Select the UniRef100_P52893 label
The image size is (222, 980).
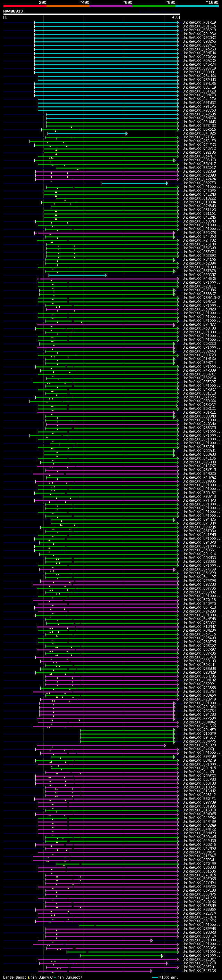[x=199, y=175]
